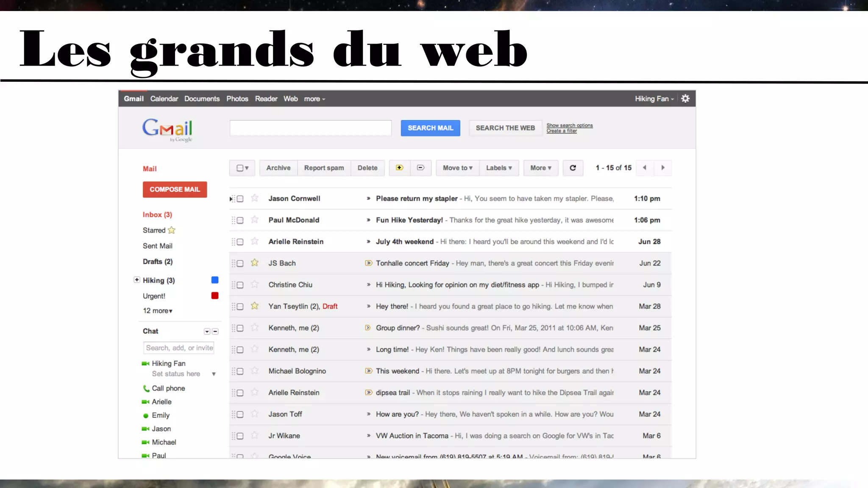
Task: Open the select-all checkbox dropdown
Action: pyautogui.click(x=242, y=168)
